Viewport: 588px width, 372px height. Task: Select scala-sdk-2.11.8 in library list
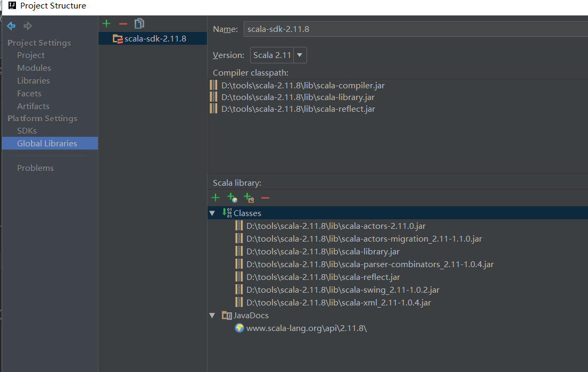tap(155, 38)
